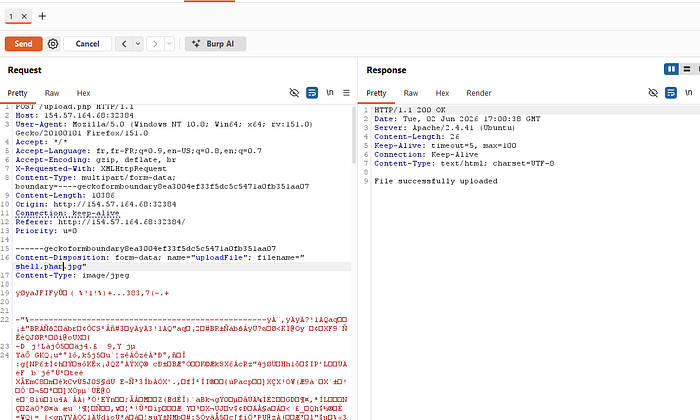Switch Request view to Pretty tab
This screenshot has width=700, height=420.
tap(17, 93)
